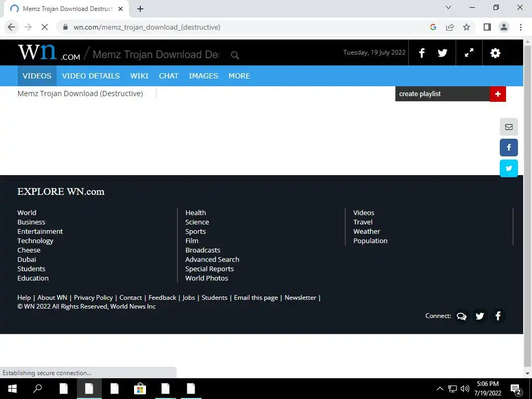The width and height of the screenshot is (532, 399).
Task: Open the Broadcasts footer link
Action: point(203,250)
